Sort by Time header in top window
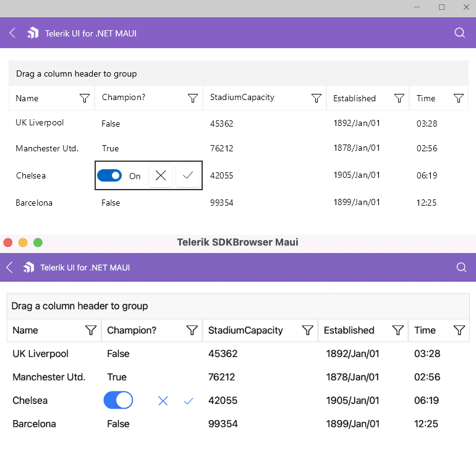This screenshot has width=476, height=457. pos(426,98)
